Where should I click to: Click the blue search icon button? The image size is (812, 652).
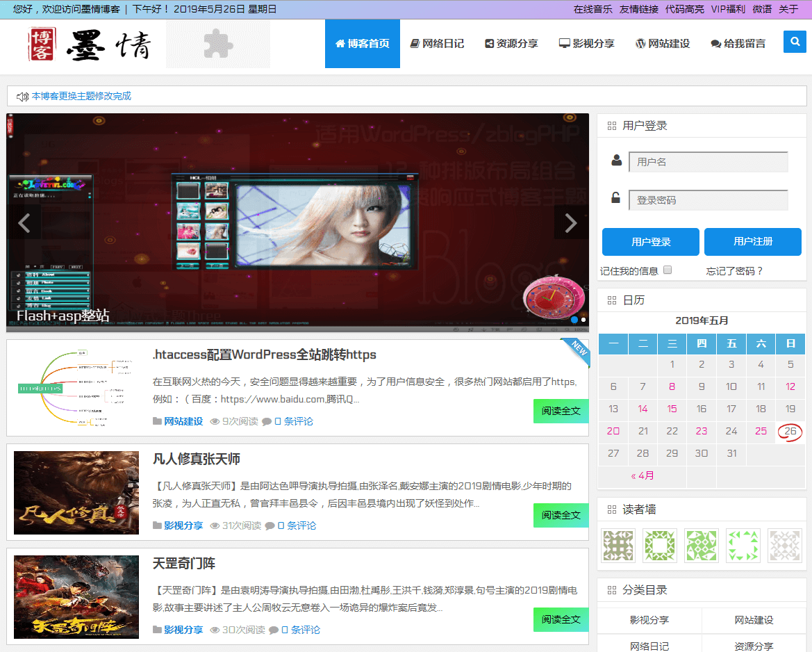click(795, 42)
